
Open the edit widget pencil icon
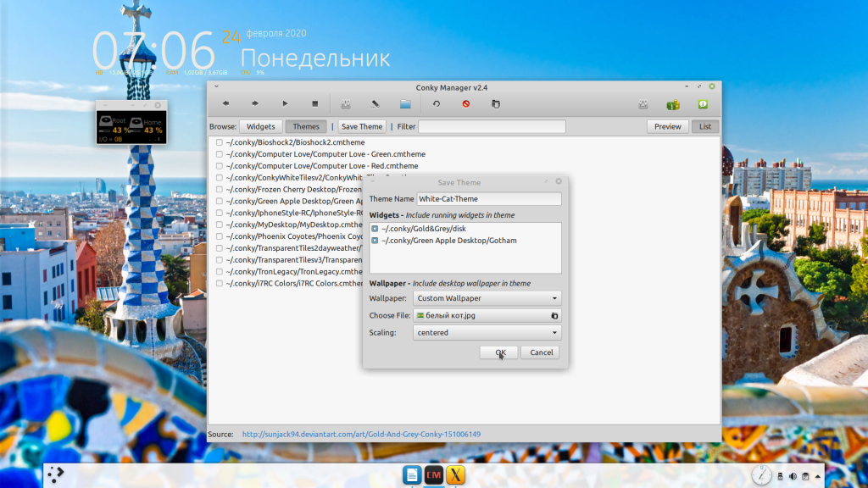tap(376, 104)
